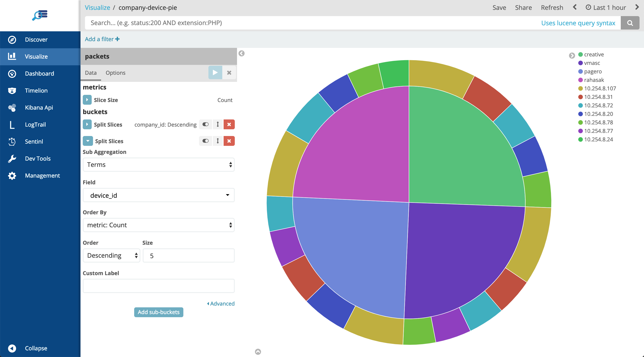Discard changes with the X button
Screen dimensions: 644x357
click(229, 73)
